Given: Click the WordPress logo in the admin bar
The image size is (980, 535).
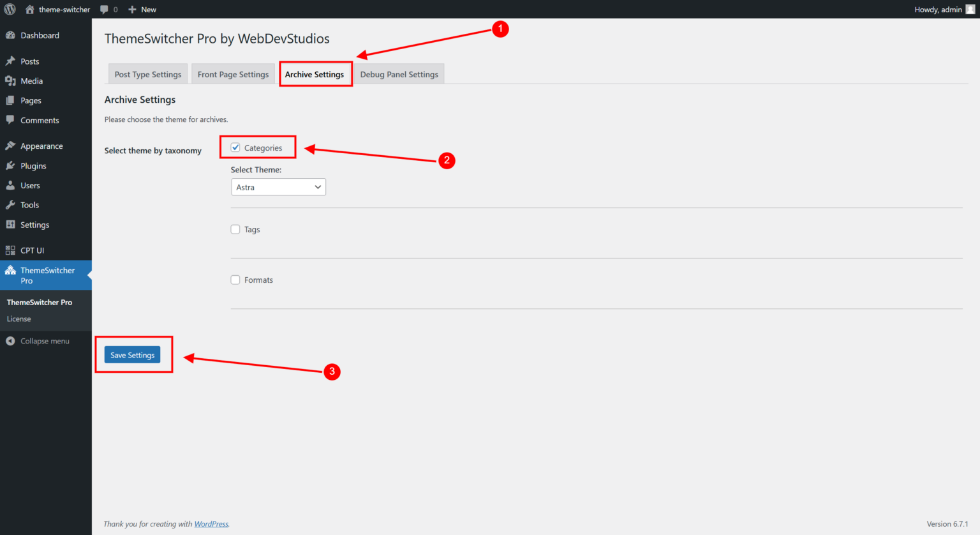Looking at the screenshot, I should (10, 9).
